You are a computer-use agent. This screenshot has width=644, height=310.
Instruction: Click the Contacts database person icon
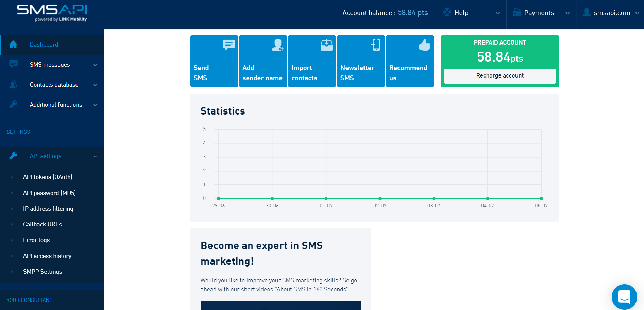[13, 84]
